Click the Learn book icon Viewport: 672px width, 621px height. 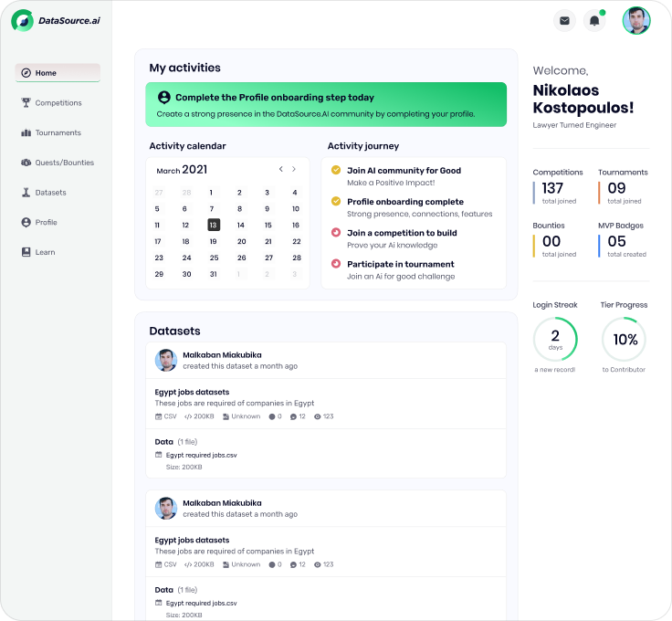tap(26, 252)
